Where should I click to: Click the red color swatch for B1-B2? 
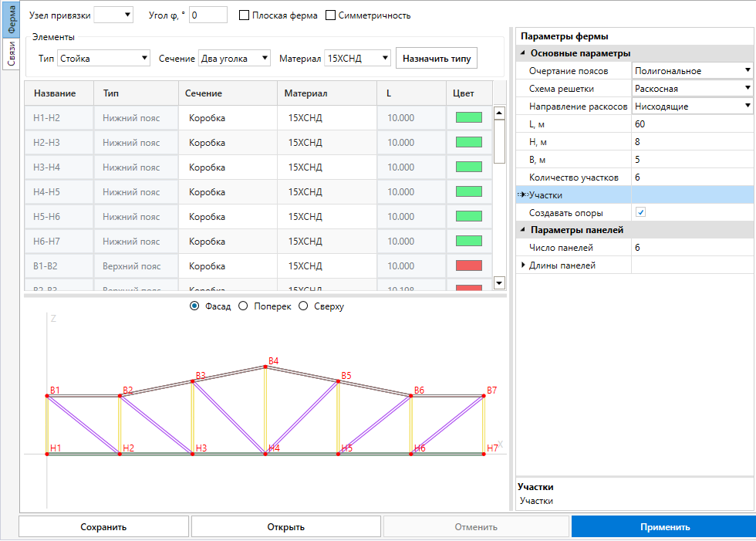[x=469, y=265]
